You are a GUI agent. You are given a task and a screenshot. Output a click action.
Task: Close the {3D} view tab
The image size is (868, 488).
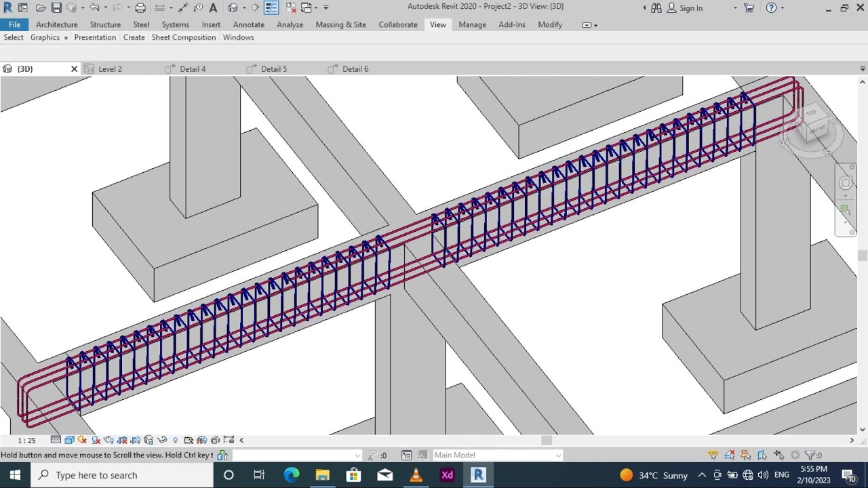point(75,69)
